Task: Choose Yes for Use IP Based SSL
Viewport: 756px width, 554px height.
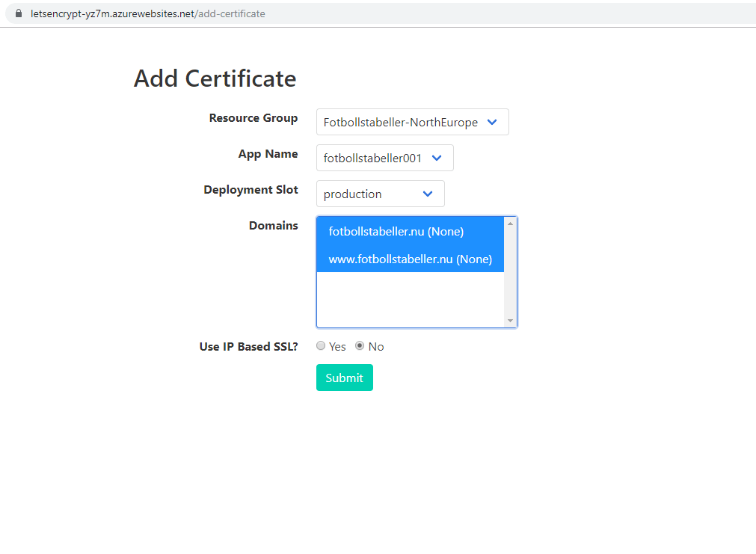Action: click(x=321, y=345)
